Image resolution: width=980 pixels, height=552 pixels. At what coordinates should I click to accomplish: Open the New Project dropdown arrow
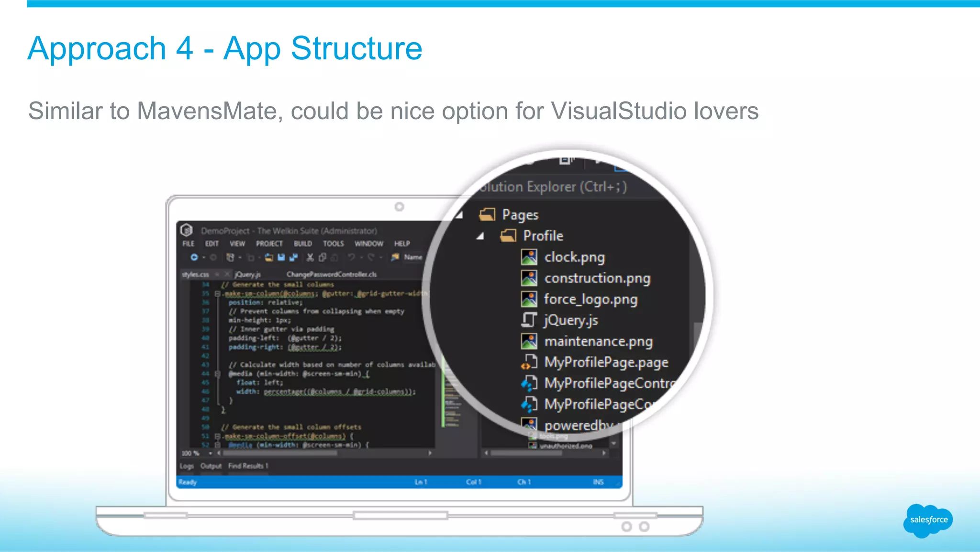pyautogui.click(x=240, y=258)
